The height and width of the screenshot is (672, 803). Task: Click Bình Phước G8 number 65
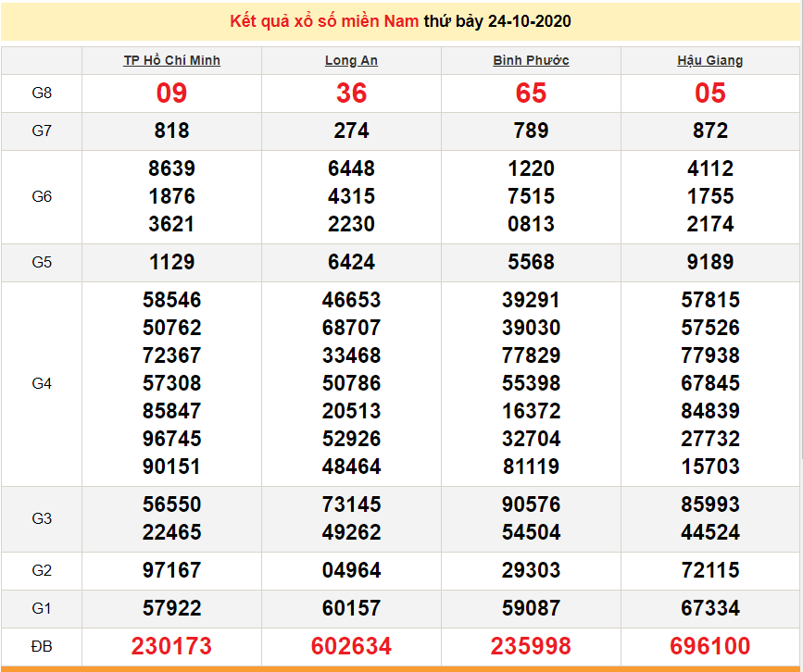[531, 93]
